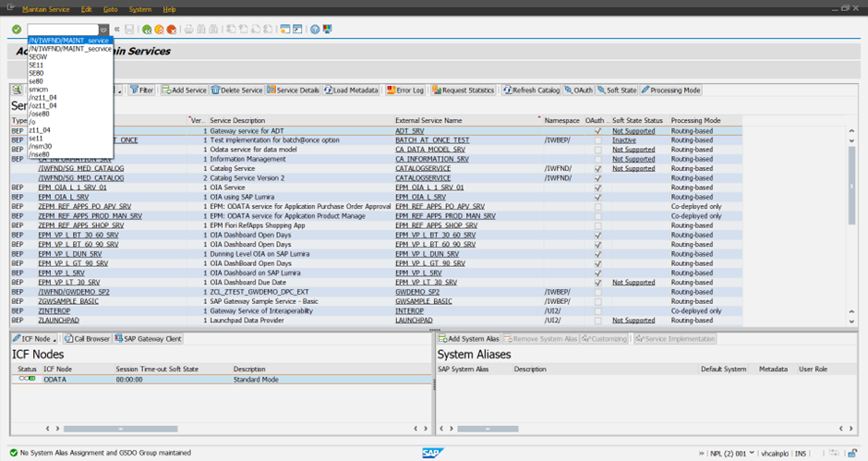
Task: Click the Find Next binoculars icon
Action: 213,30
